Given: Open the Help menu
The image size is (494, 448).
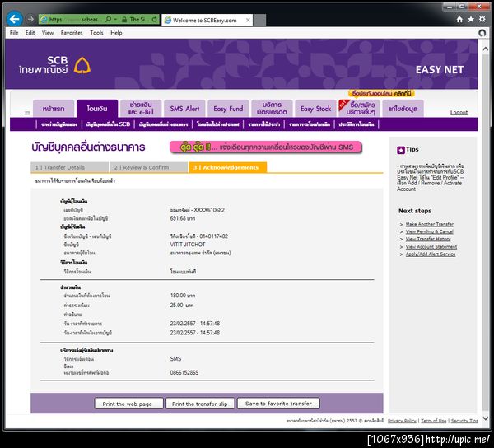Looking at the screenshot, I should point(116,33).
